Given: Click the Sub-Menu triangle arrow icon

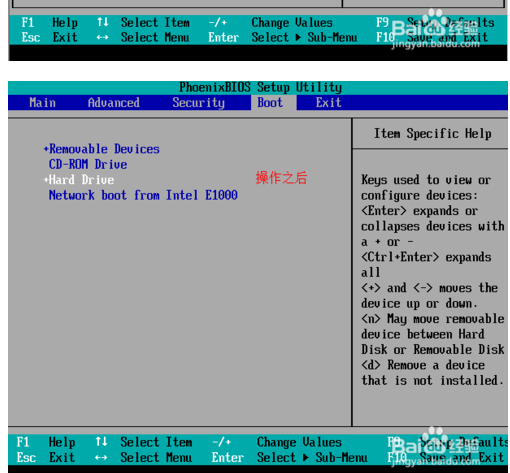Looking at the screenshot, I should [x=306, y=458].
